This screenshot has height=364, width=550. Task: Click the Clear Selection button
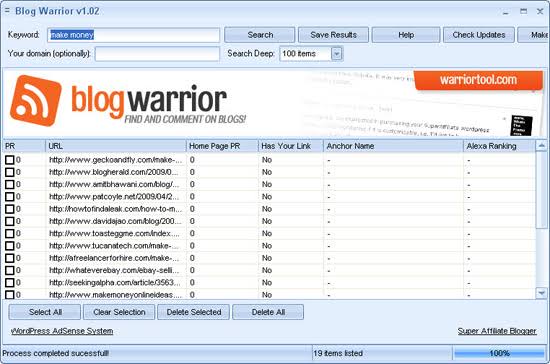point(119,312)
